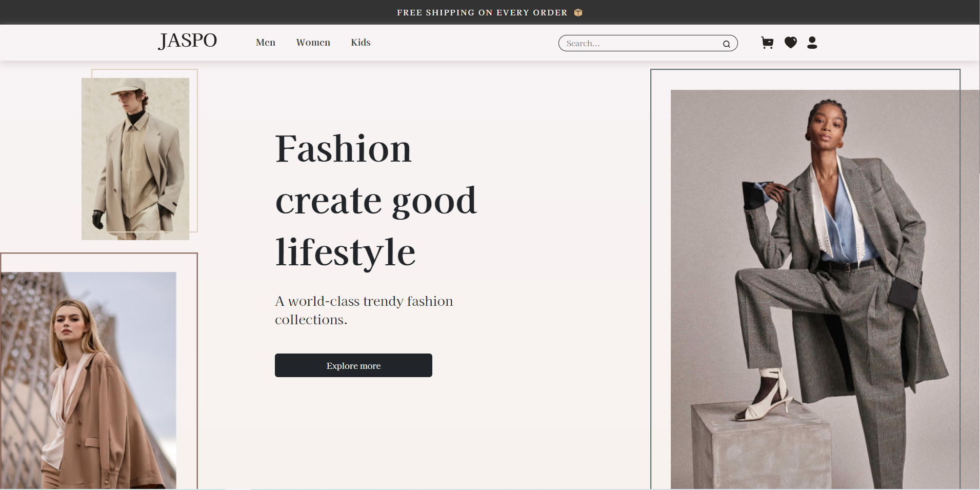Click the man in beige coat photo
This screenshot has height=490, width=980.
pos(135,159)
